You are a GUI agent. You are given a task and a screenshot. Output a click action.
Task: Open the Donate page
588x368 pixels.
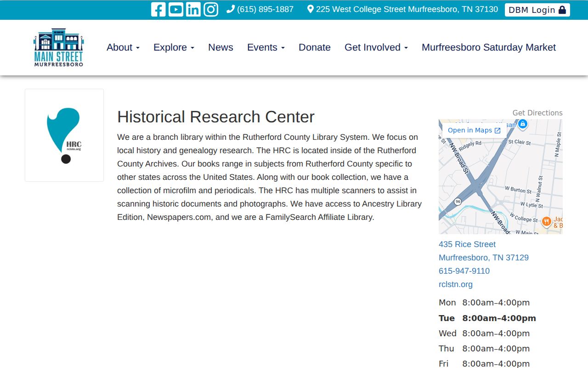[315, 47]
